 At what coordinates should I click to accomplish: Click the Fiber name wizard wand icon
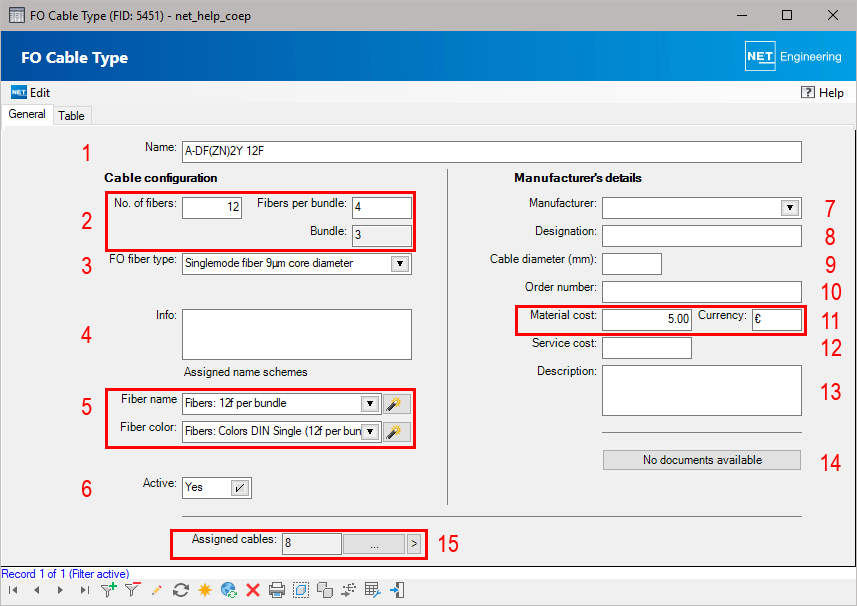[x=397, y=404]
